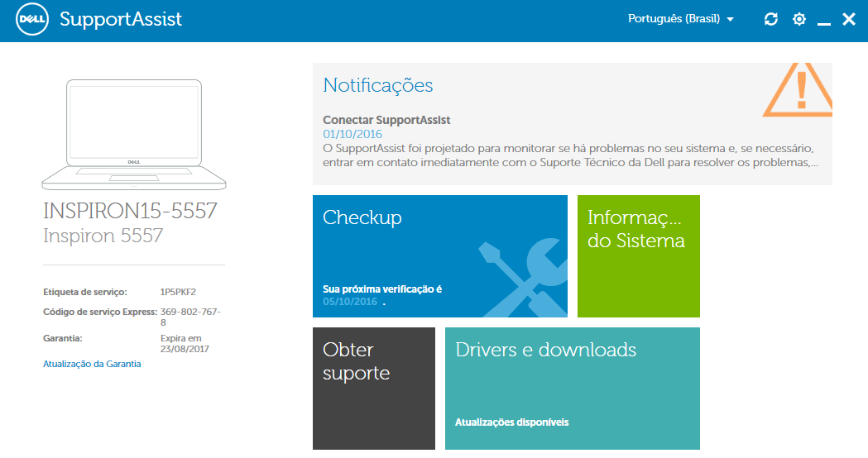868x458 pixels.
Task: Click the Atualizações disponíveis text
Action: click(512, 422)
